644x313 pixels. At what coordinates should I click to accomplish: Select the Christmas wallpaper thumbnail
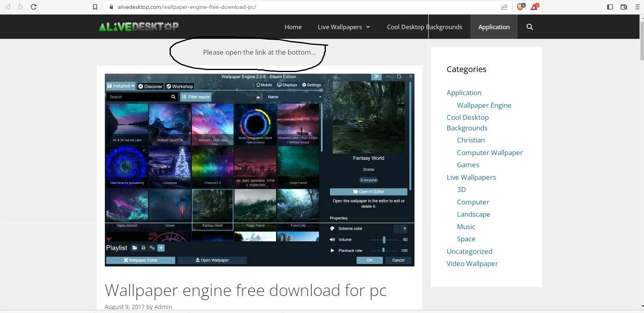[x=170, y=167]
